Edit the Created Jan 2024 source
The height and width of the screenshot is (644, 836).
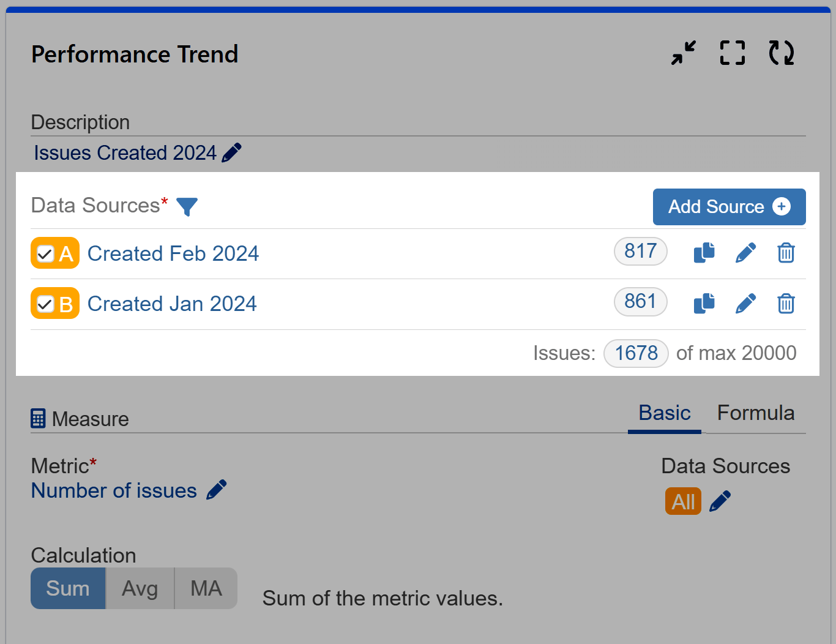pos(745,302)
